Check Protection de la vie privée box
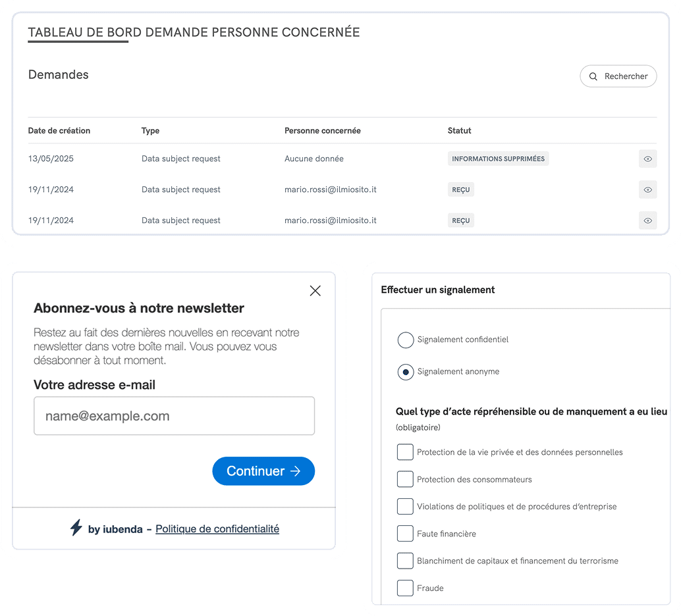Viewport: 681px width, 616px height. (x=405, y=452)
